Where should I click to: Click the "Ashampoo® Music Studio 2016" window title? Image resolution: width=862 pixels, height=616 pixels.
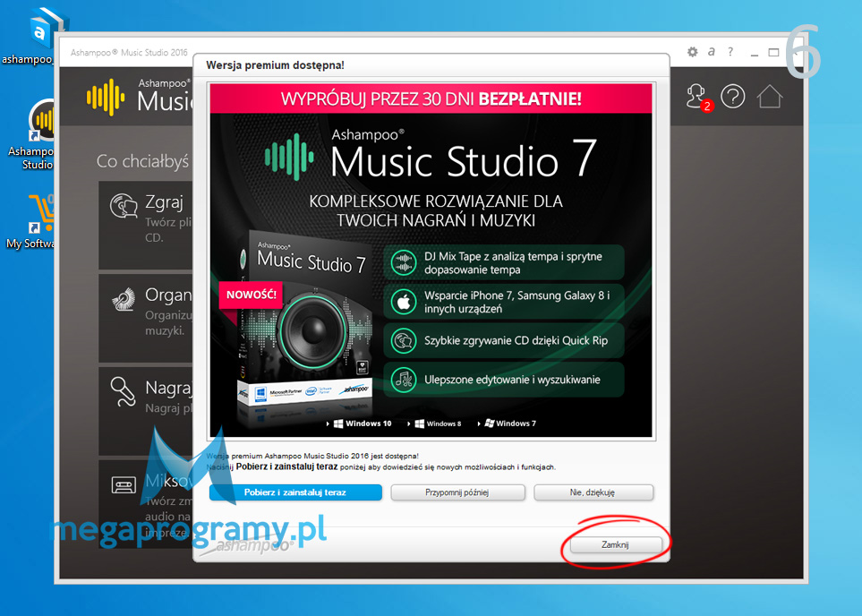click(x=129, y=53)
